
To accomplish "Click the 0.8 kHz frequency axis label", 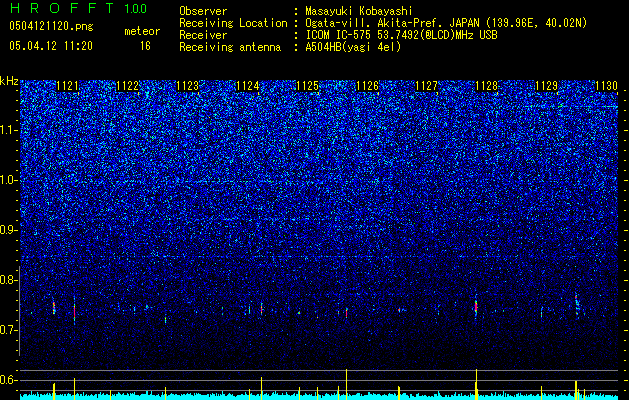I will (8, 280).
